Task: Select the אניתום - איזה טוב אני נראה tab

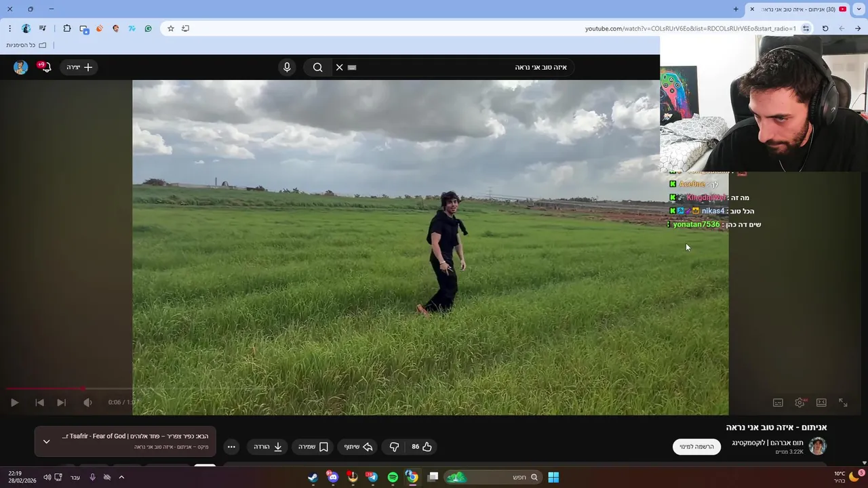Action: (799, 9)
